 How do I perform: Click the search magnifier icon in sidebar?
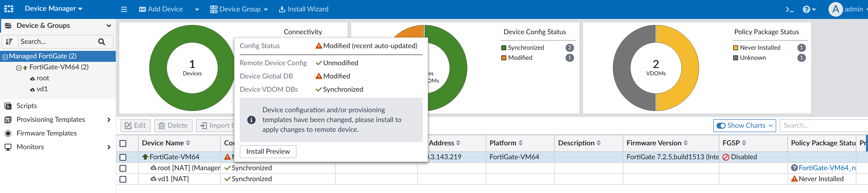[x=101, y=42]
